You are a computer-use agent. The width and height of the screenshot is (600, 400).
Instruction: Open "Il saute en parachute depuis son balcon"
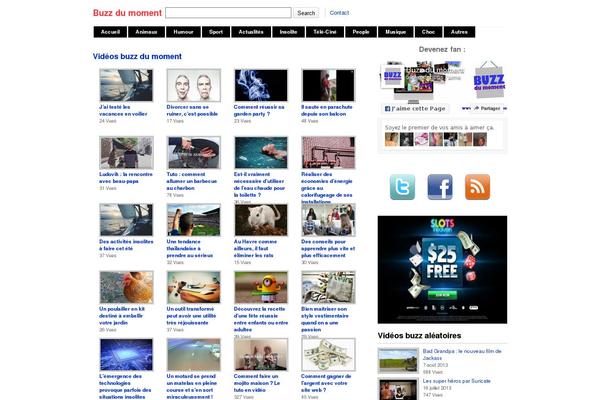click(327, 110)
